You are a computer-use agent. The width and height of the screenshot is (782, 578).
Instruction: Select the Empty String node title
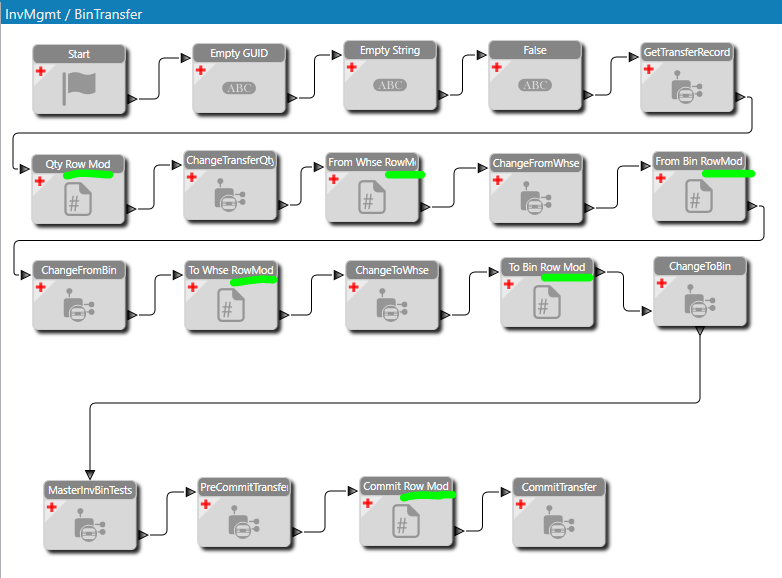[x=390, y=50]
